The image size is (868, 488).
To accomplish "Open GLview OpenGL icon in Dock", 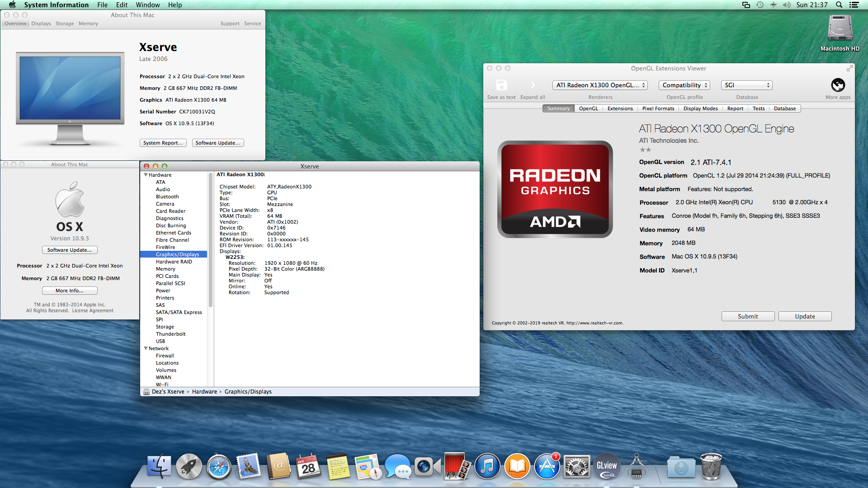I will tap(607, 466).
